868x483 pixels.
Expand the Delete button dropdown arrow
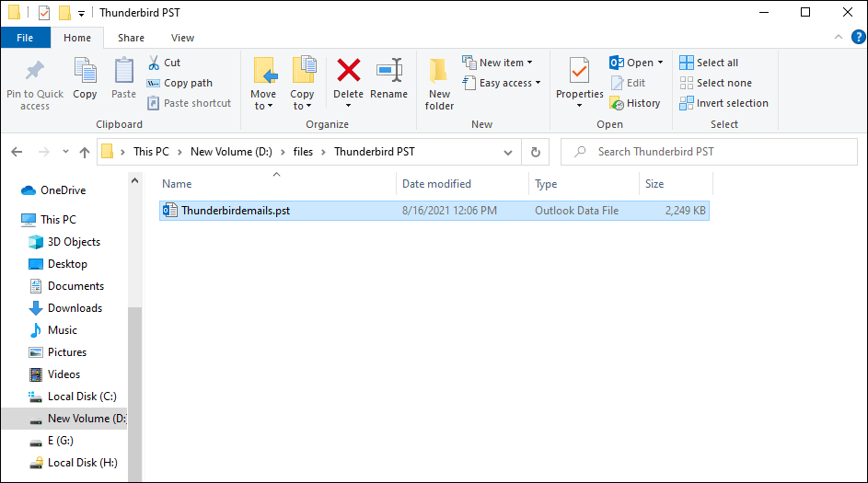[349, 106]
